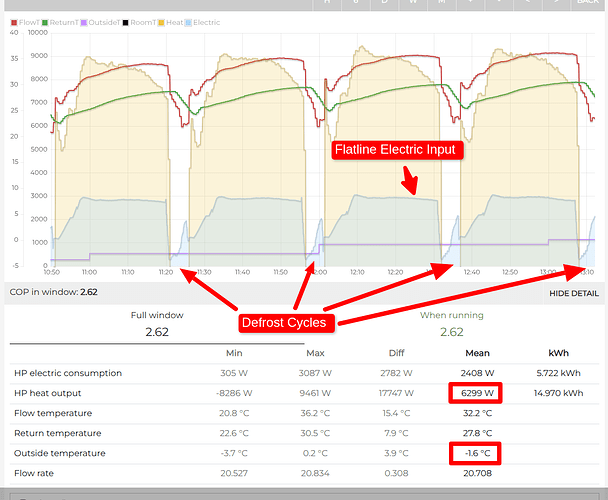
Task: Click the 14.970 kWh heat total
Action: [558, 393]
